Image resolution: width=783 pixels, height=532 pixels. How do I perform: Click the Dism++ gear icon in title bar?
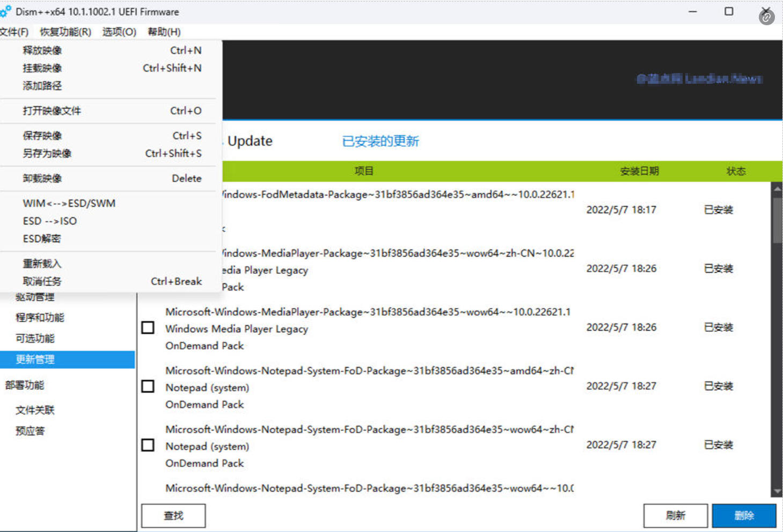(x=6, y=11)
